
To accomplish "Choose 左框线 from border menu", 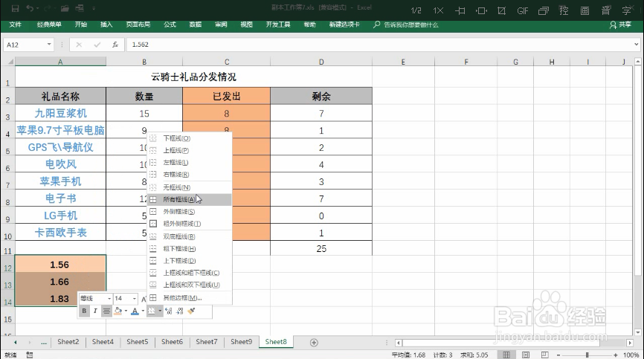I will [x=190, y=163].
